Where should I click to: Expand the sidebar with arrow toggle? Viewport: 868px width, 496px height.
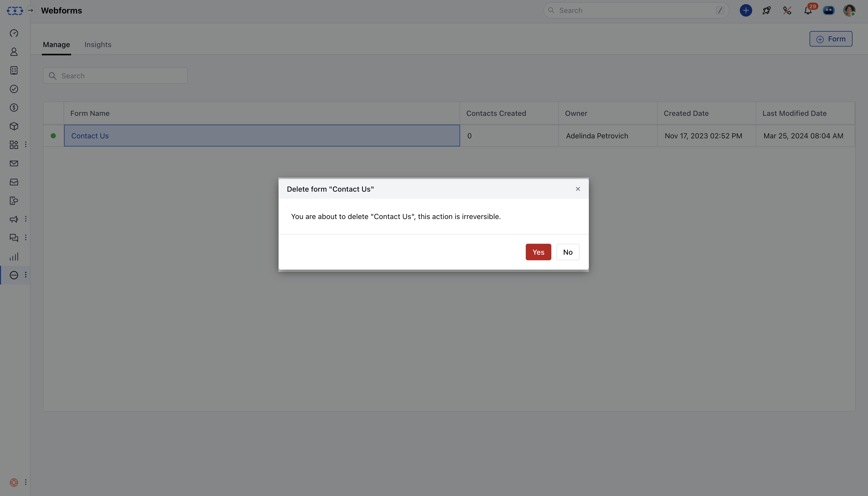30,11
